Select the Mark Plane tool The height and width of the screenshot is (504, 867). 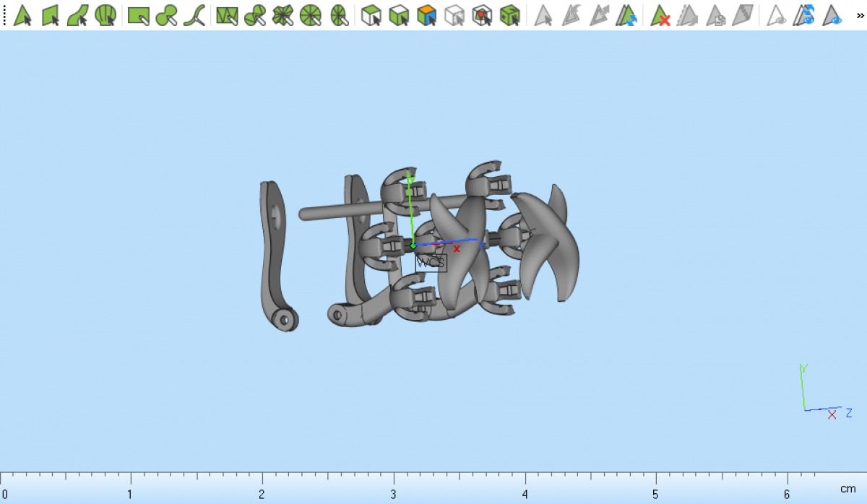click(50, 15)
